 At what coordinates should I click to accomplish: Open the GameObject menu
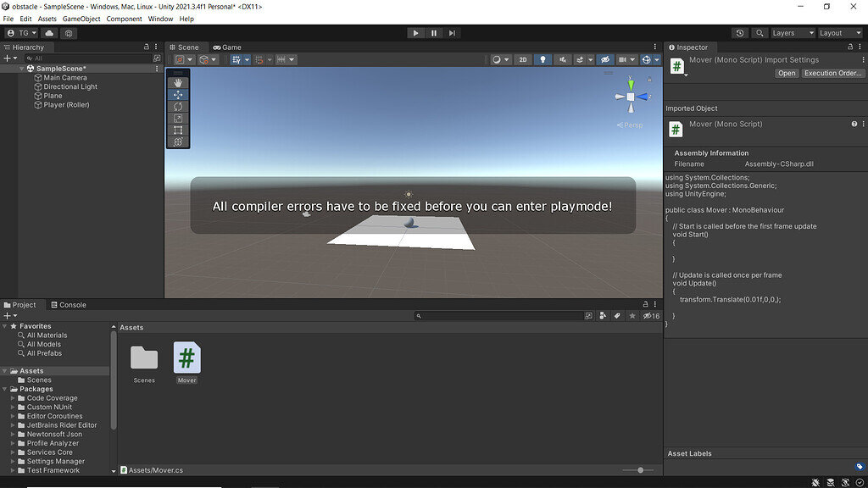click(x=81, y=19)
